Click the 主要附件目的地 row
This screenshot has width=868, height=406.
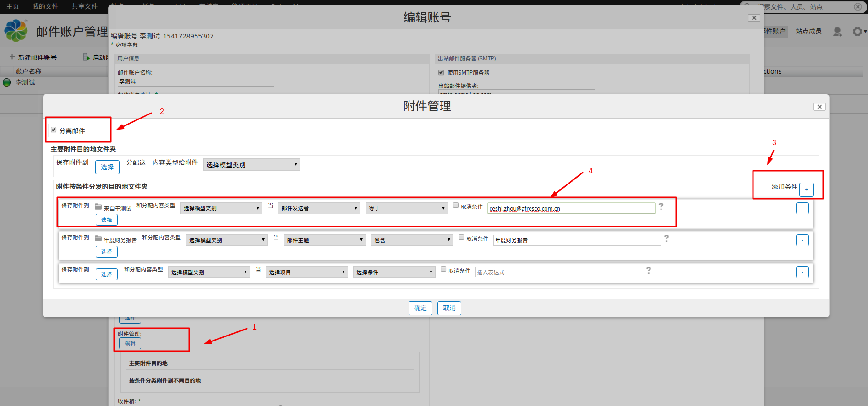tap(270, 363)
